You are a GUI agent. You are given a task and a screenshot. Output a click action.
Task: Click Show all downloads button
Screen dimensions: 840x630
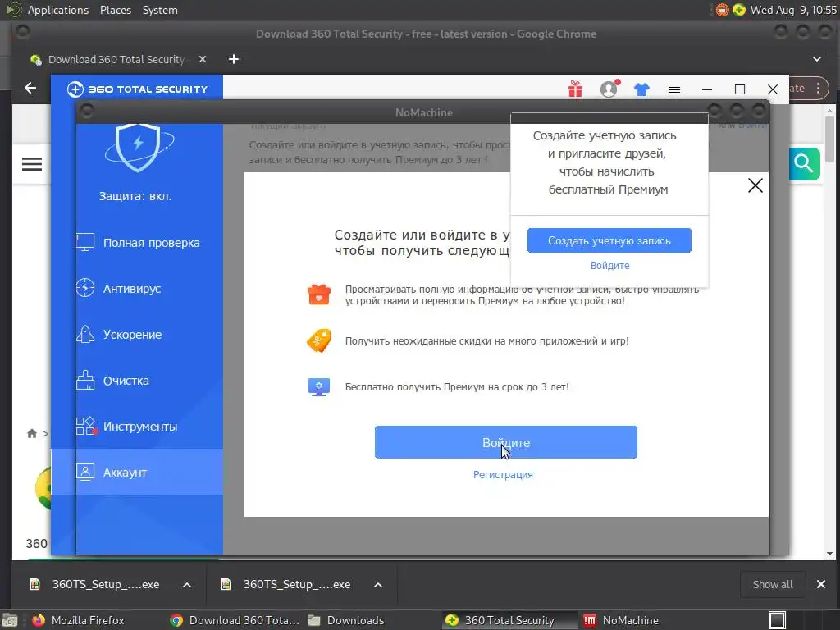click(773, 584)
